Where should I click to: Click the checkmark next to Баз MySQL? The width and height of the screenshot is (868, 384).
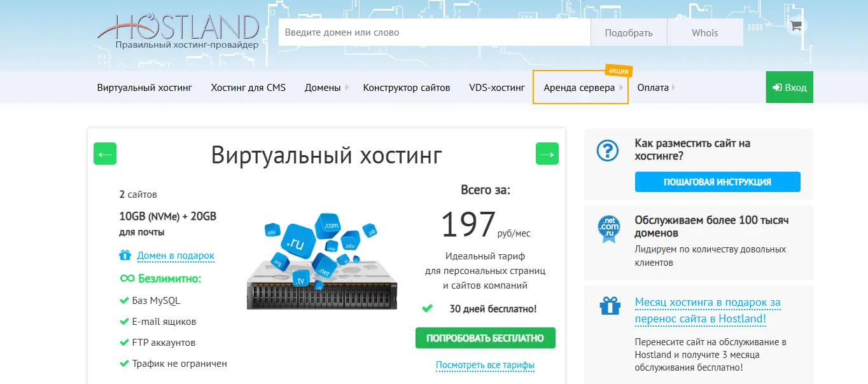pos(124,301)
